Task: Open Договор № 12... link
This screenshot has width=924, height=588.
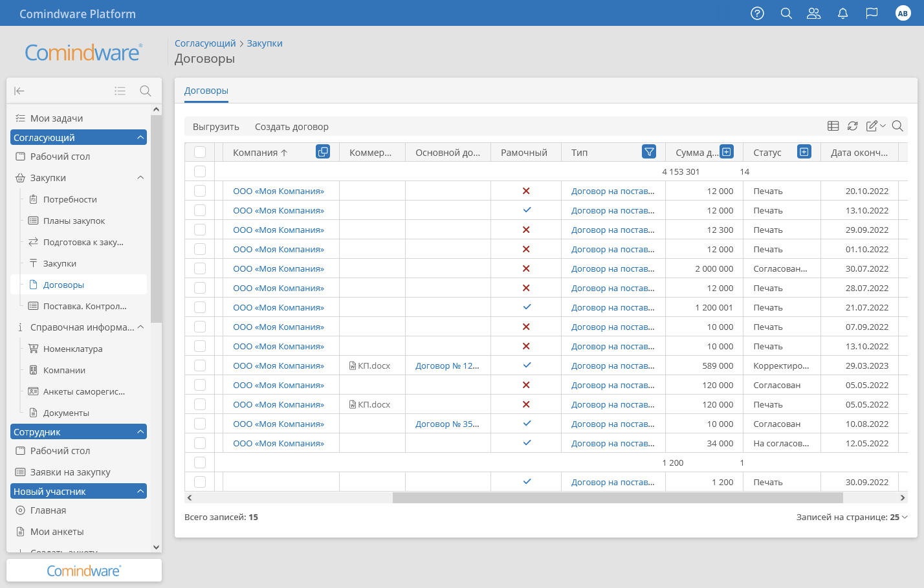Action: (x=447, y=365)
